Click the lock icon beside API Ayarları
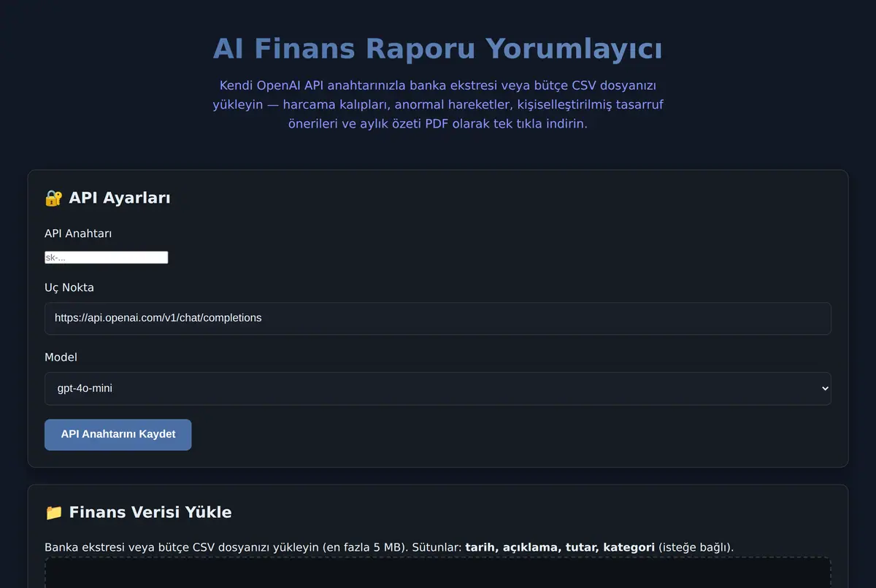Image resolution: width=876 pixels, height=588 pixels. [x=54, y=198]
